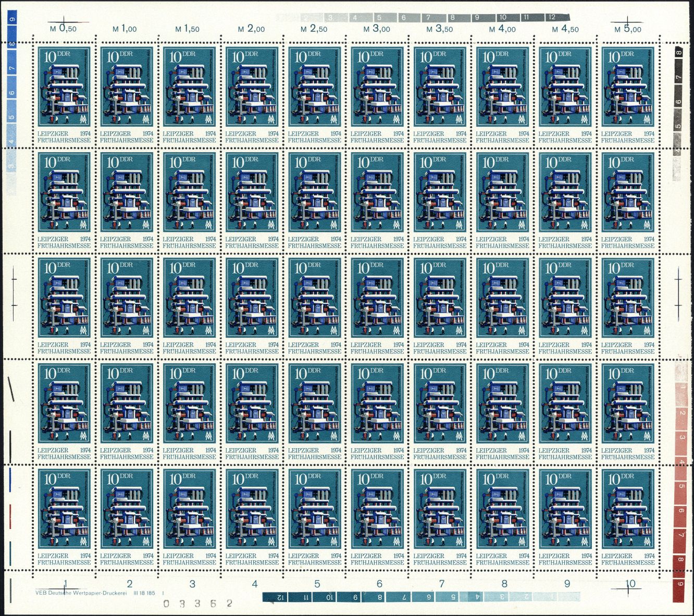Click the 'M 1,00' margin value
This screenshot has height=616, width=694.
click(125, 29)
